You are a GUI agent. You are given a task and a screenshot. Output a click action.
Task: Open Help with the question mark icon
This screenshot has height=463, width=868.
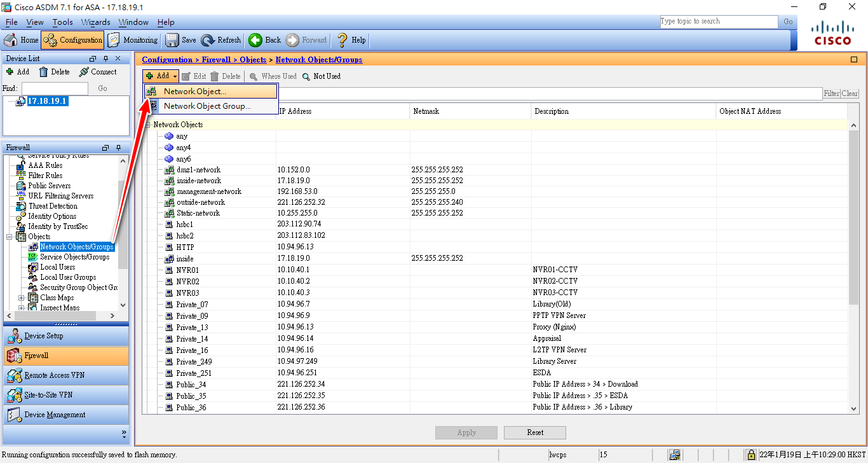[x=342, y=40]
